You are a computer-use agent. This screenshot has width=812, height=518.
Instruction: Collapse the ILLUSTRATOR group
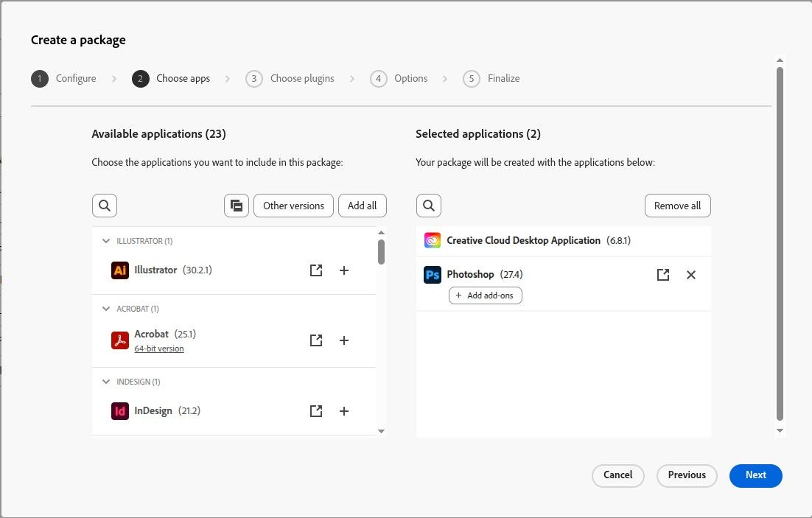[106, 241]
